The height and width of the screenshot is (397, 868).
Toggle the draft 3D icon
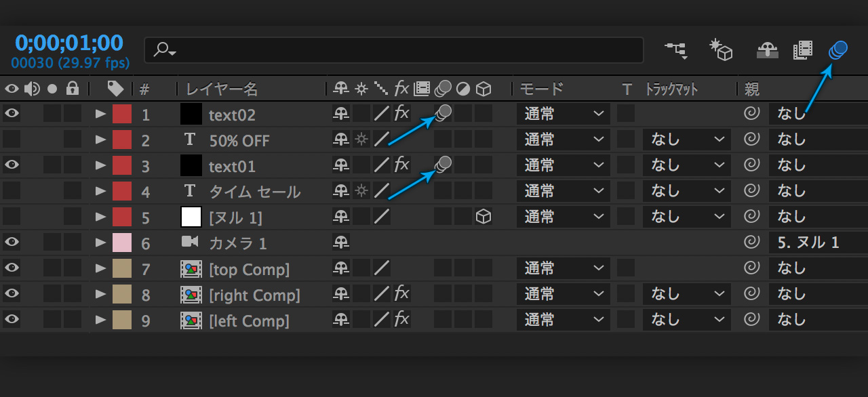click(x=721, y=49)
